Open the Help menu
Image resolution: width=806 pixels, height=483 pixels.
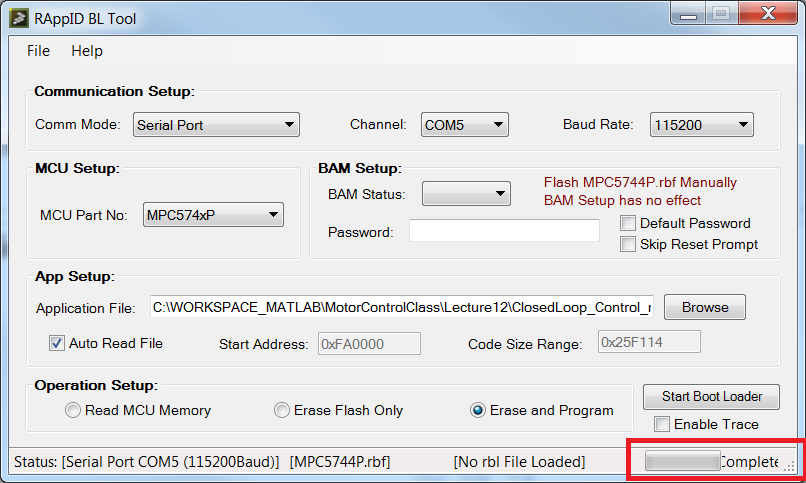point(87,51)
